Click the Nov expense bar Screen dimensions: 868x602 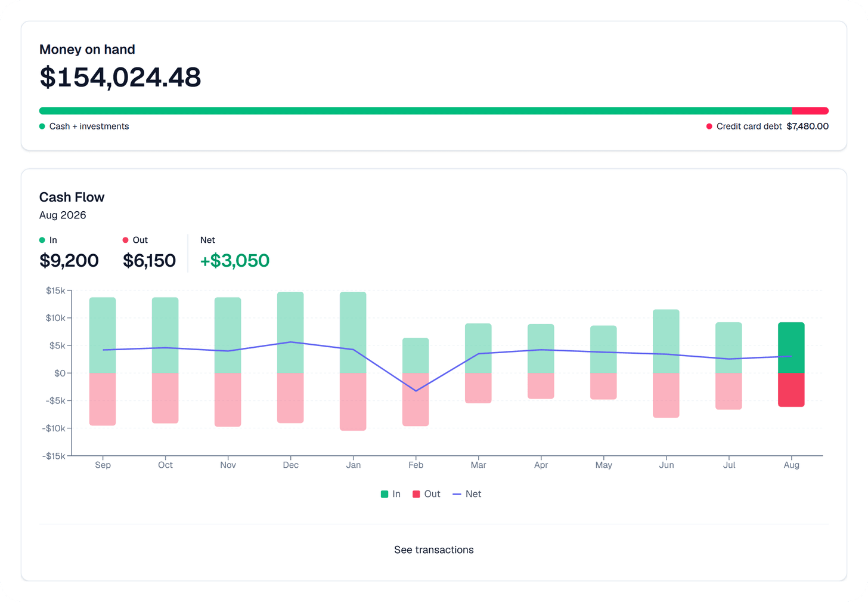228,400
